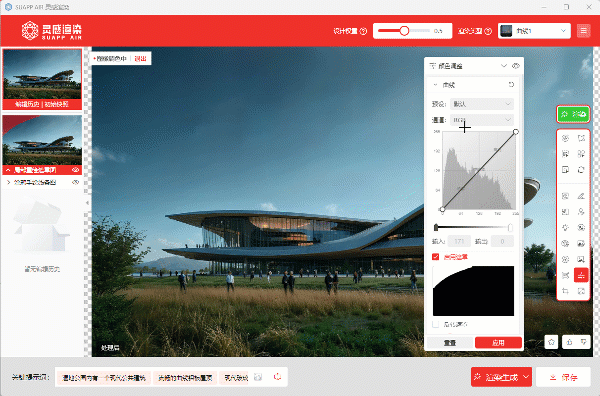Select the crop tool icon in right toolbar
The image size is (600, 396).
click(x=565, y=291)
